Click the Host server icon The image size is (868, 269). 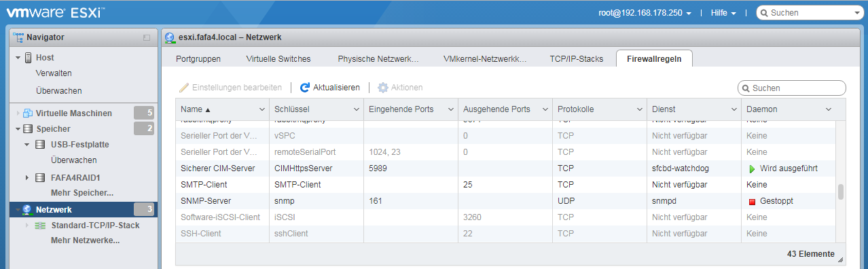tap(28, 58)
